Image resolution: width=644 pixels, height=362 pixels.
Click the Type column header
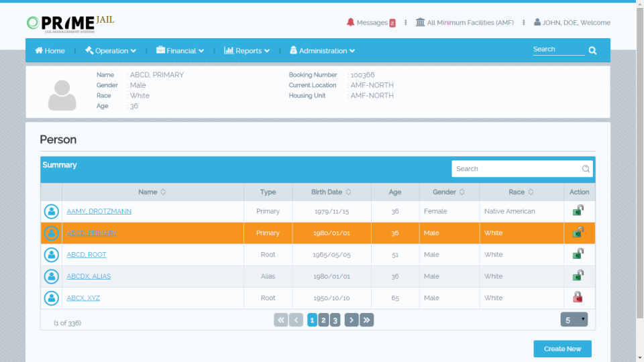pos(268,192)
